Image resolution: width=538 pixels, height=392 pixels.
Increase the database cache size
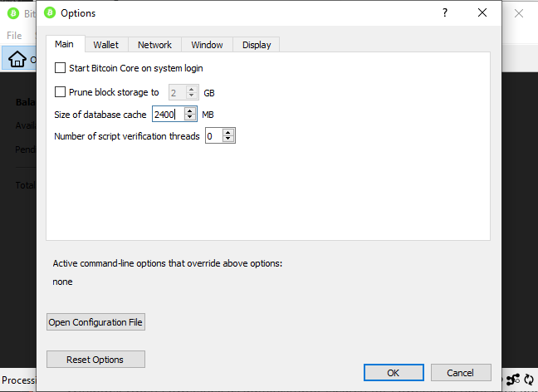coord(190,110)
